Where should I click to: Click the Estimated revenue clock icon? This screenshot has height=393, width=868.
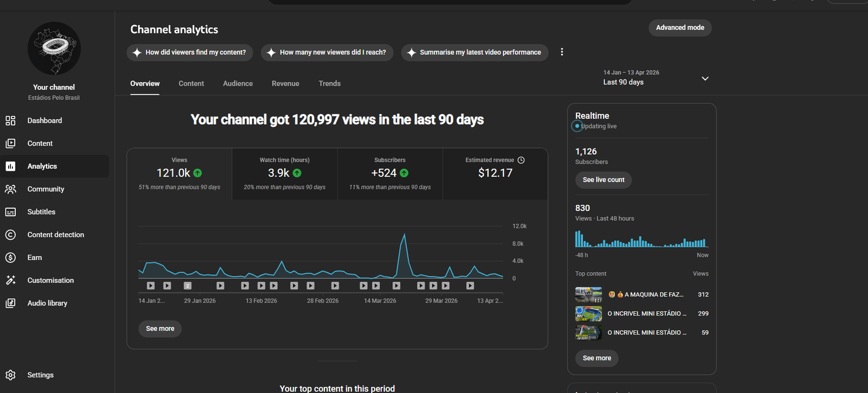pyautogui.click(x=521, y=160)
